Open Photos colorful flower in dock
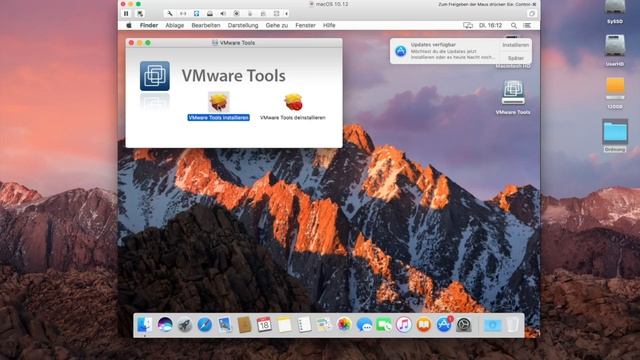The height and width of the screenshot is (360, 640). pos(344,325)
